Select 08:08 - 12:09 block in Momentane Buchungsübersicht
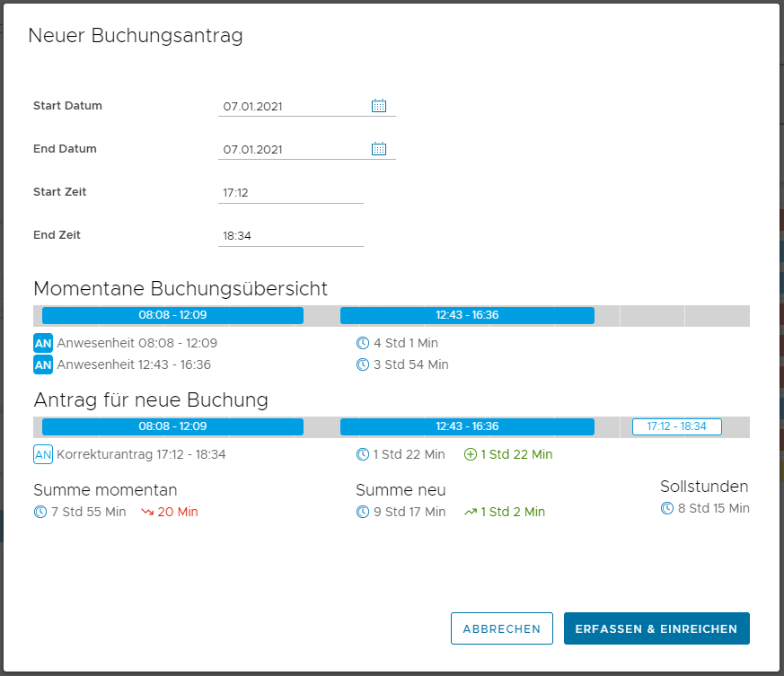This screenshot has height=676, width=784. [172, 315]
